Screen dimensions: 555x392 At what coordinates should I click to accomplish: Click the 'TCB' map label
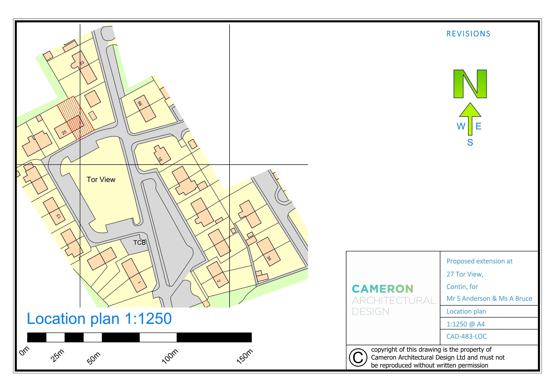coord(139,243)
